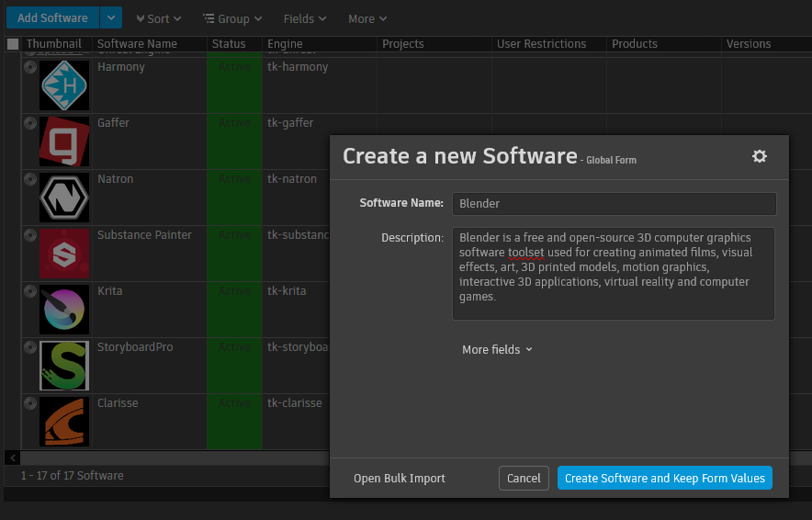This screenshot has width=812, height=520.
Task: Click the Status column header
Action: pyautogui.click(x=234, y=44)
